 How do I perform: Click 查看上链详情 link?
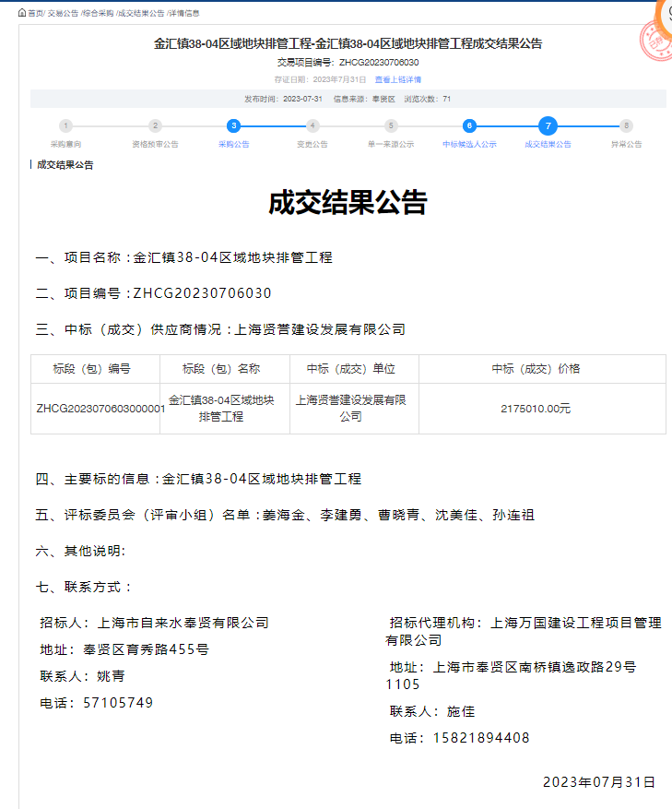(x=398, y=80)
